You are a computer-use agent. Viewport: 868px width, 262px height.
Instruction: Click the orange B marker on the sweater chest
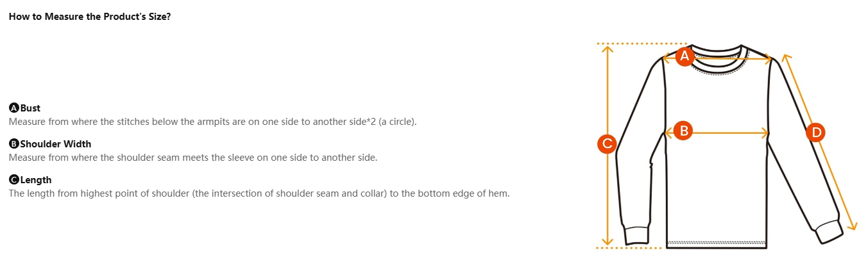[x=685, y=131]
